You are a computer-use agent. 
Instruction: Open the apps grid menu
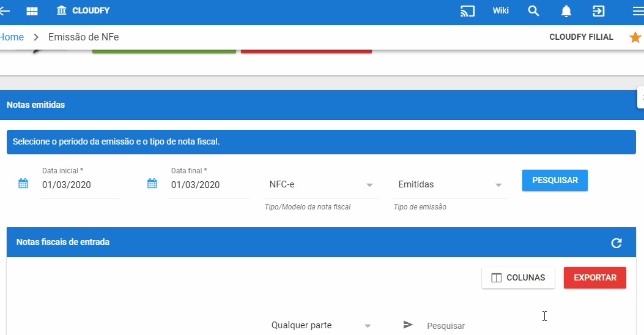32,11
